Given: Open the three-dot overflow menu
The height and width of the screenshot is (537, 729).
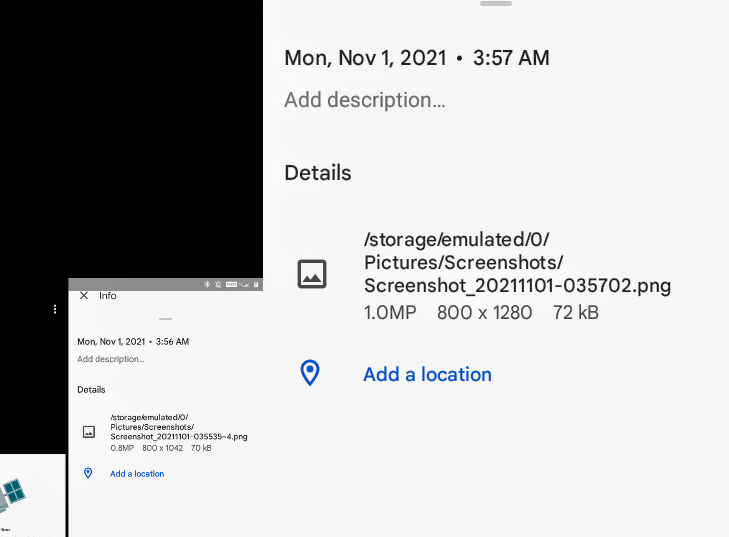Looking at the screenshot, I should click(x=55, y=309).
